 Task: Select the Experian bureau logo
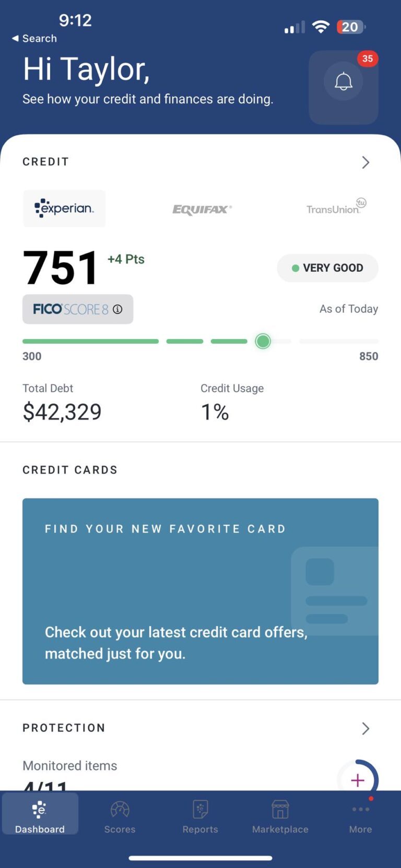tap(64, 208)
